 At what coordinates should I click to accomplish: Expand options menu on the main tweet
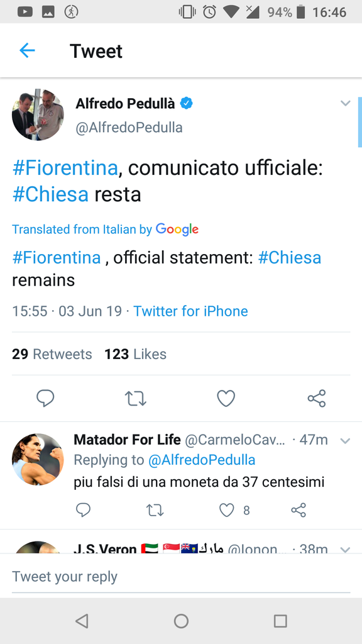point(345,103)
